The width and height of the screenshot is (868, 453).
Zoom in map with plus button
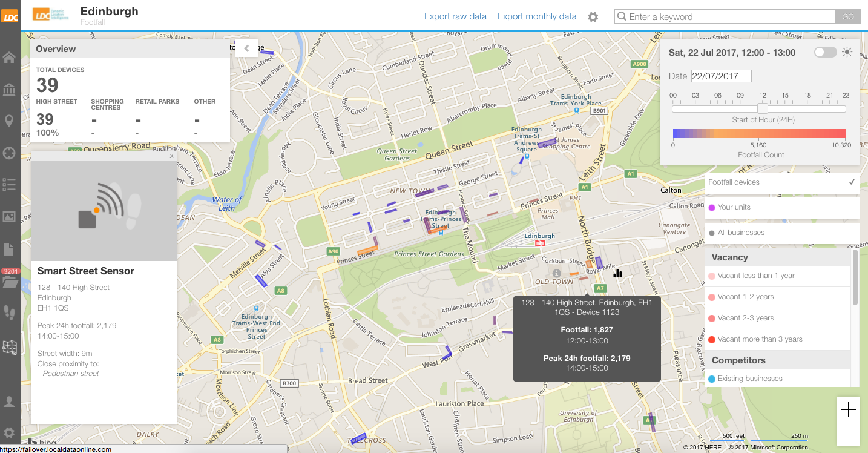848,410
